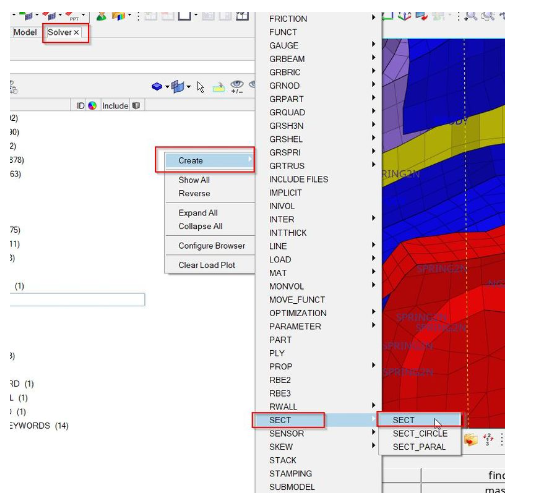Choose Expand All in context menu
Viewport: 537px width, 500px height.
[198, 213]
